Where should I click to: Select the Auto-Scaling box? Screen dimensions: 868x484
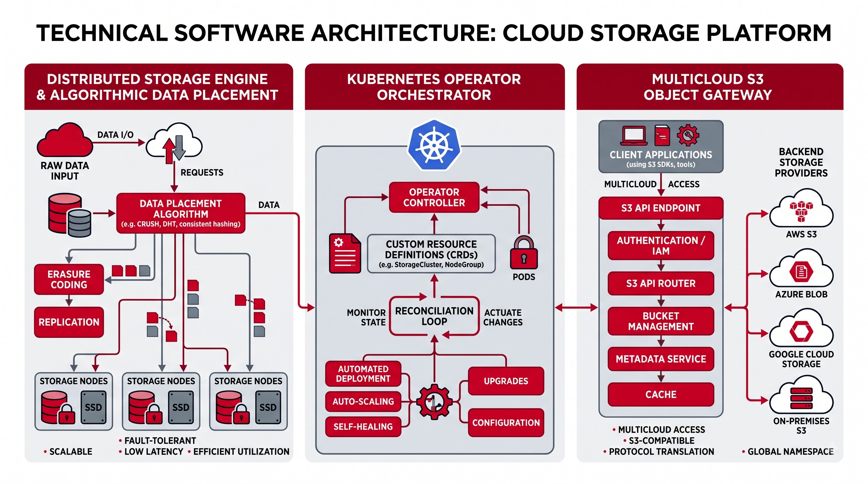click(363, 401)
